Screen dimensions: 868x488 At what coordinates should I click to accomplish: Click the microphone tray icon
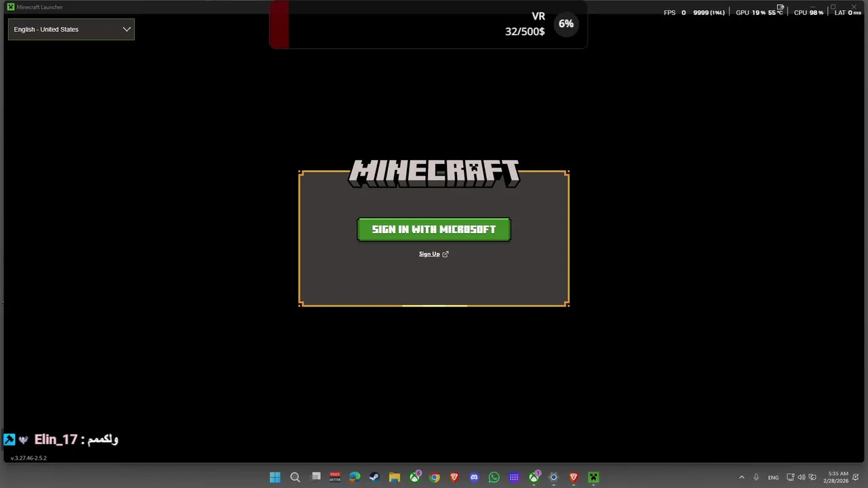click(x=756, y=477)
